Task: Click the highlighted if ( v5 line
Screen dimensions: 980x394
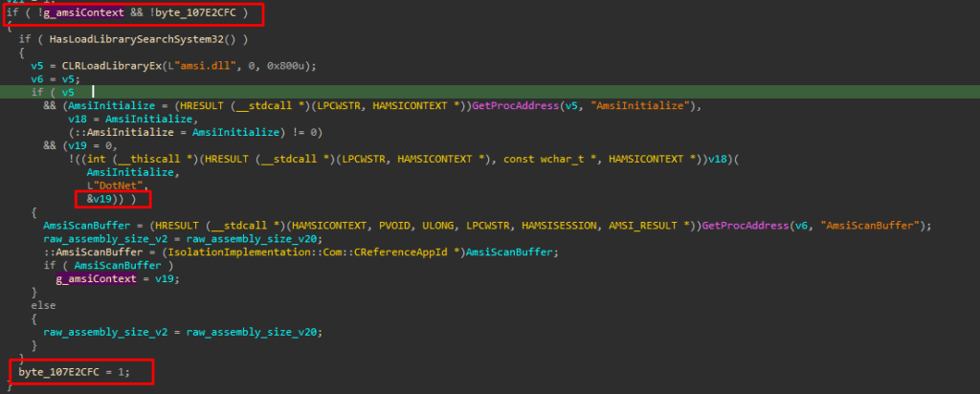Action: (52, 92)
